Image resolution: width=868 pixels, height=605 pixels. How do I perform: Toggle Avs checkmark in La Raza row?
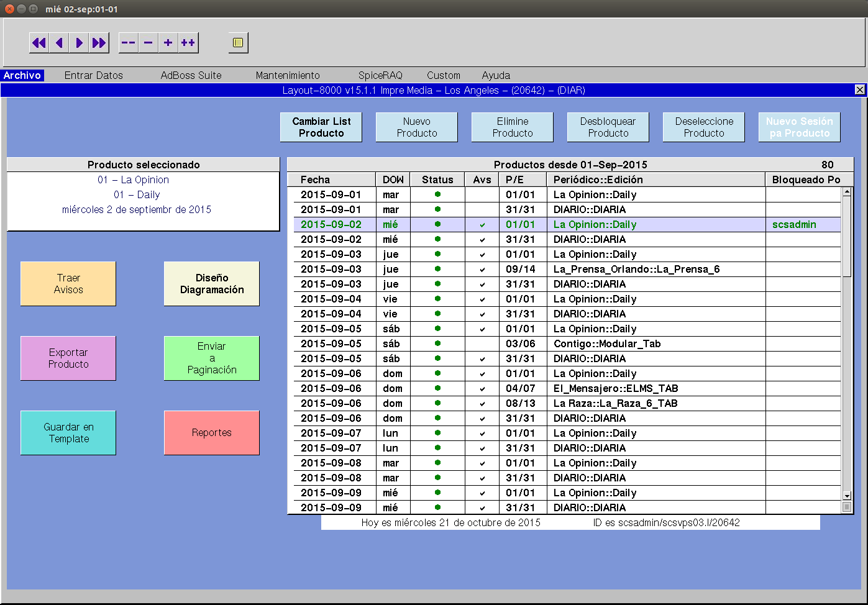(x=482, y=404)
